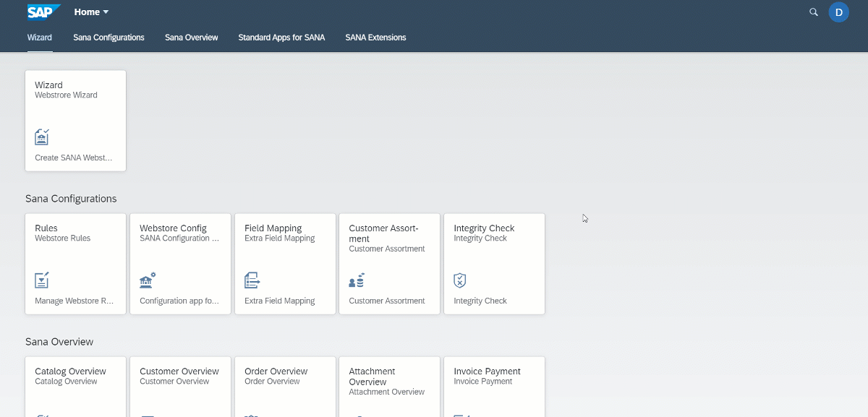Image resolution: width=868 pixels, height=417 pixels.
Task: Open the Standard Apps for SANA tab
Action: (x=281, y=38)
